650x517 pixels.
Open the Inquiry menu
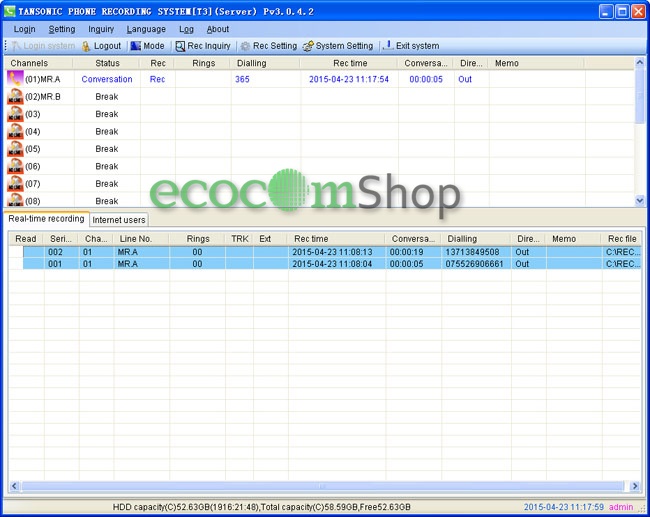pos(101,29)
